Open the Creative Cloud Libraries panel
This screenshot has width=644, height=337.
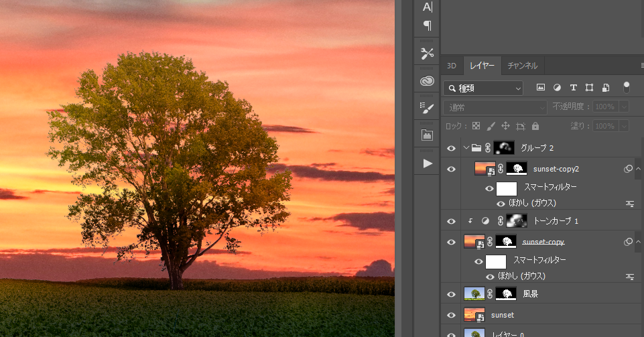427,81
